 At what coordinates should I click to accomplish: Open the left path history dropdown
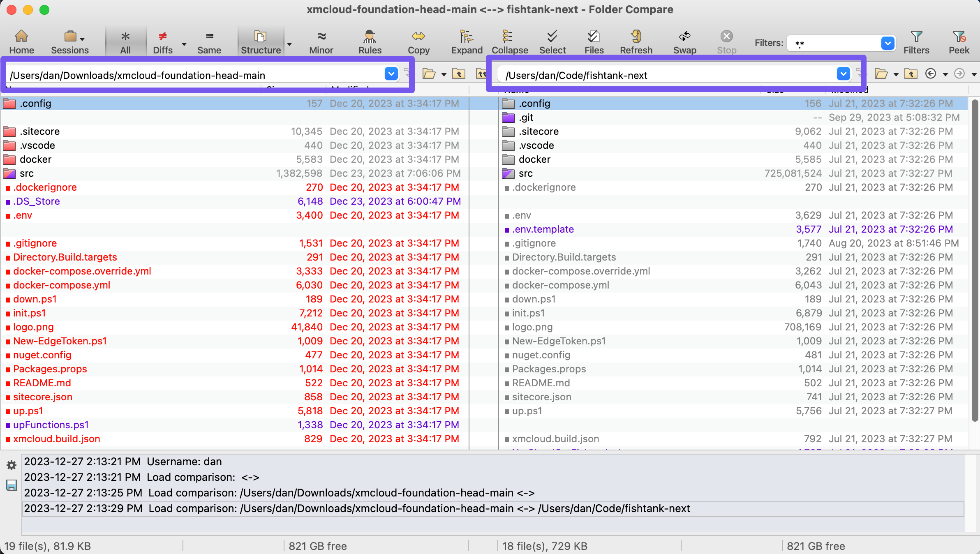click(x=391, y=74)
